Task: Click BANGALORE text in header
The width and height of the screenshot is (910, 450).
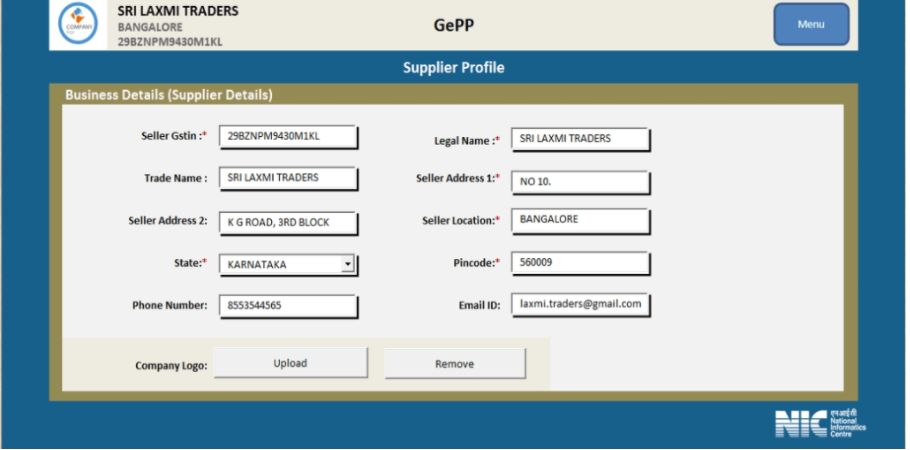Action: point(150,27)
